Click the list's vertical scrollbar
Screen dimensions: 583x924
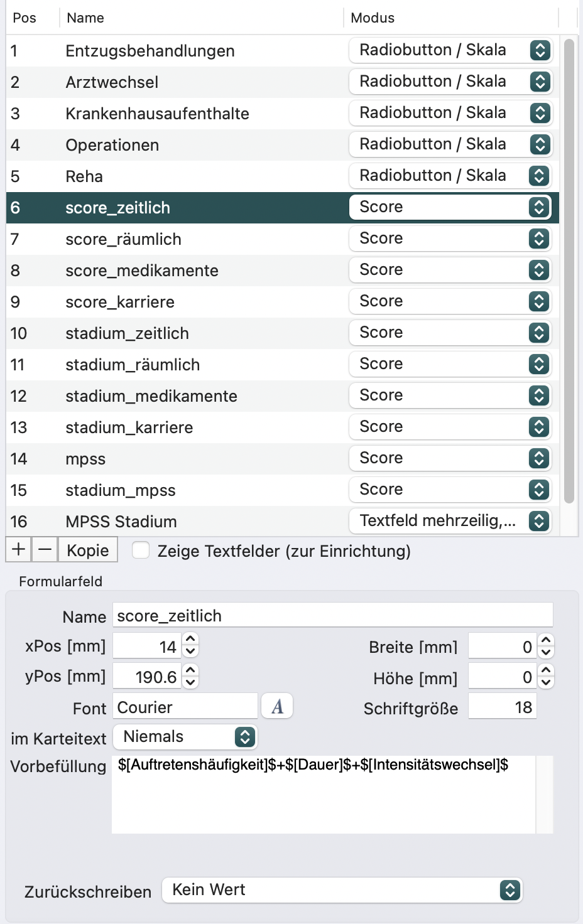tap(569, 271)
